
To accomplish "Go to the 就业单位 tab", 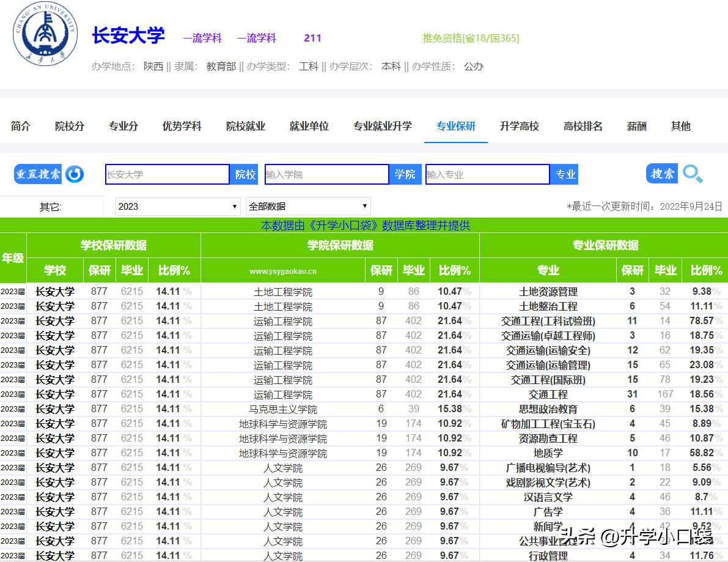I will pos(309,126).
